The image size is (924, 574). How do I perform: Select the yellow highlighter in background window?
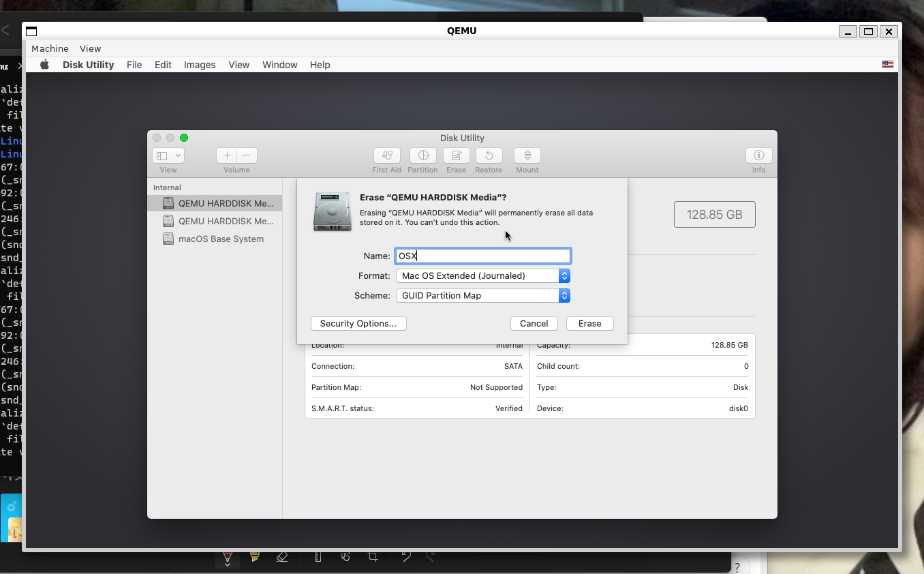point(255,556)
